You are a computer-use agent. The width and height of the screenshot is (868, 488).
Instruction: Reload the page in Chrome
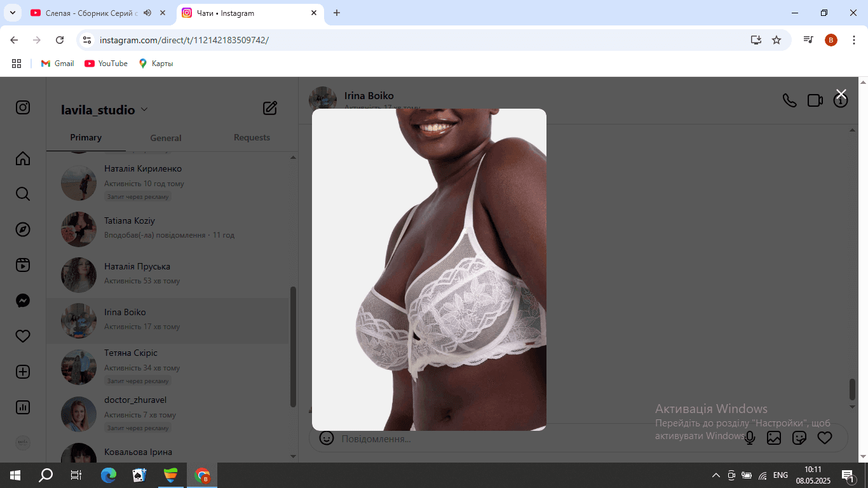click(60, 40)
